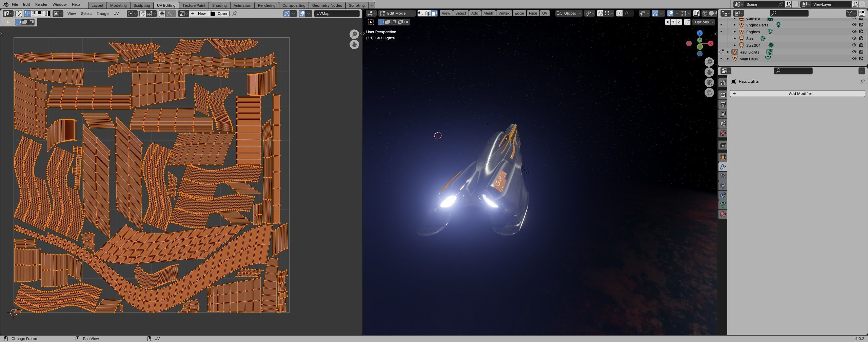Click New image button in UV editor
868x342 pixels.
tap(199, 14)
